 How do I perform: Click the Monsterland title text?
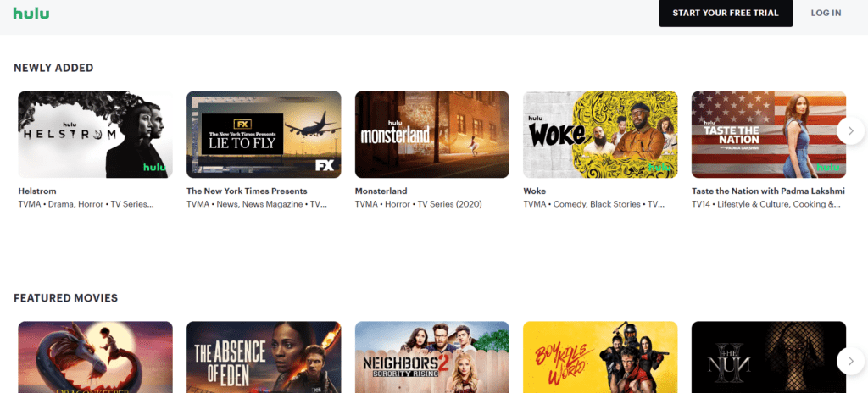pyautogui.click(x=381, y=191)
